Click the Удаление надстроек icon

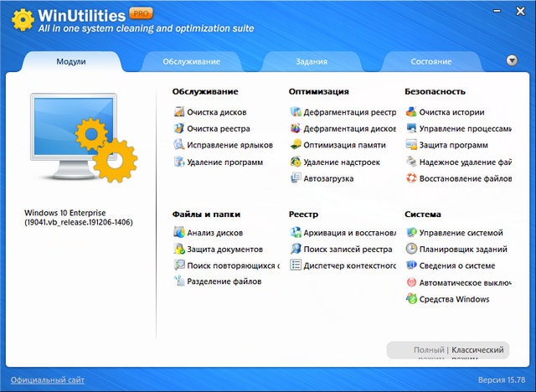click(296, 162)
